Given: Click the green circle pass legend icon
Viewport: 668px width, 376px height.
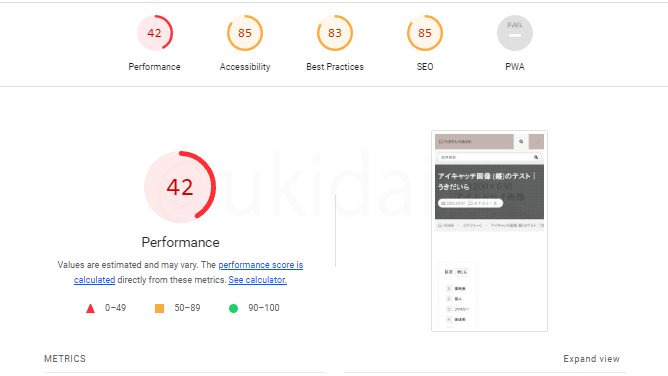Looking at the screenshot, I should click(233, 308).
